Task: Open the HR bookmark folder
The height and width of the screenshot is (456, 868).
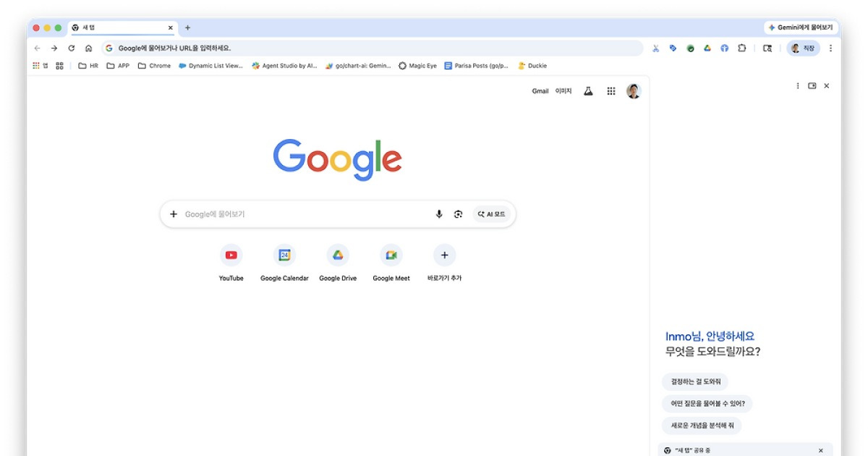Action: tap(88, 66)
